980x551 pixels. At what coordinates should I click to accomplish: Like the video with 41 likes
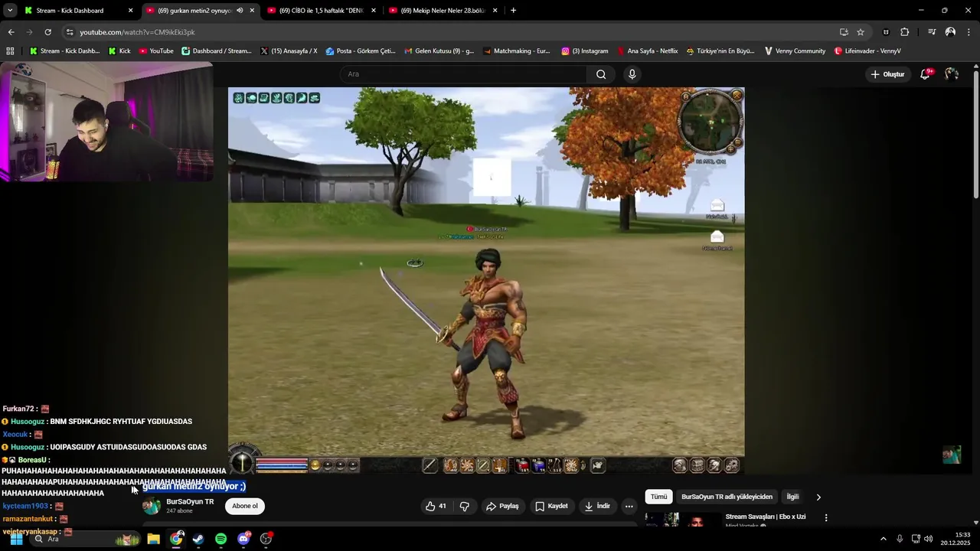[x=436, y=506]
